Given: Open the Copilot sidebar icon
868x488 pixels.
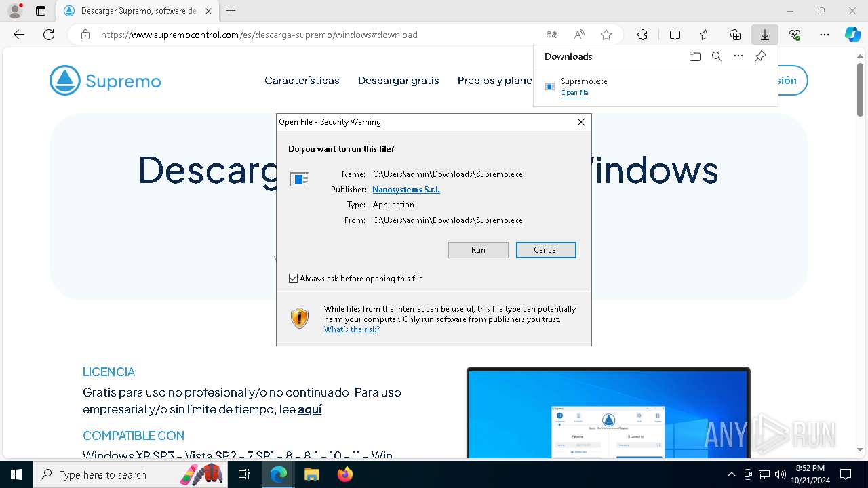Looking at the screenshot, I should coord(852,35).
